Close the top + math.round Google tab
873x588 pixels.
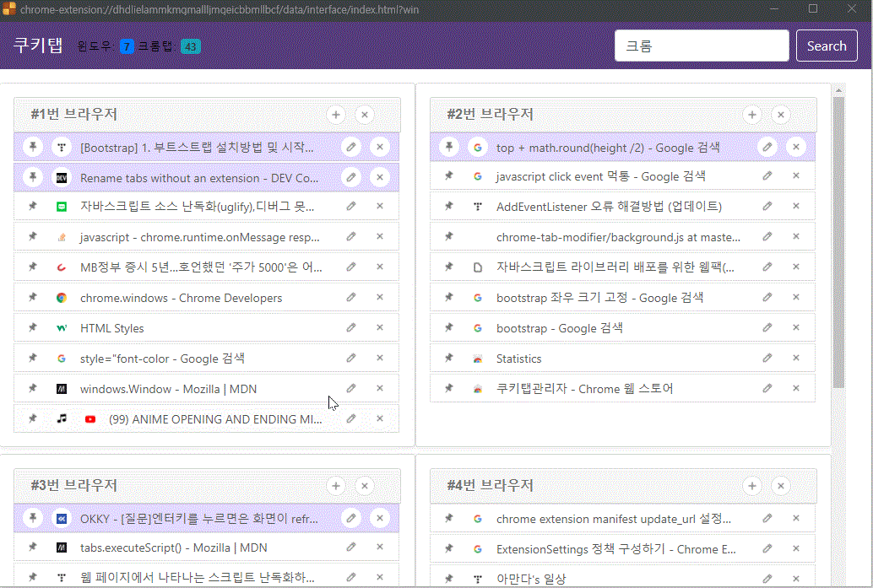796,147
